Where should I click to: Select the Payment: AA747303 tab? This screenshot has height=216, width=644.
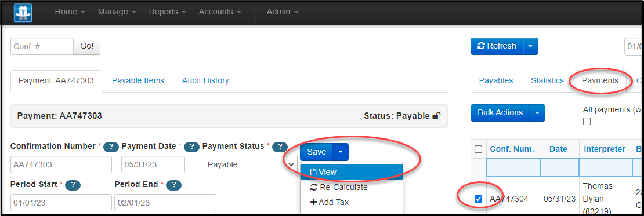coord(56,80)
